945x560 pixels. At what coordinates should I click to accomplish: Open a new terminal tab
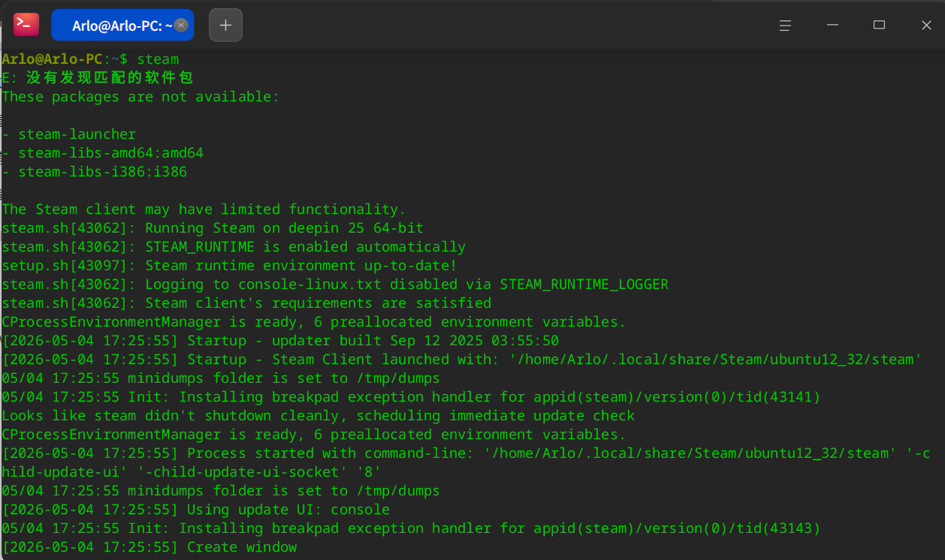pyautogui.click(x=225, y=26)
